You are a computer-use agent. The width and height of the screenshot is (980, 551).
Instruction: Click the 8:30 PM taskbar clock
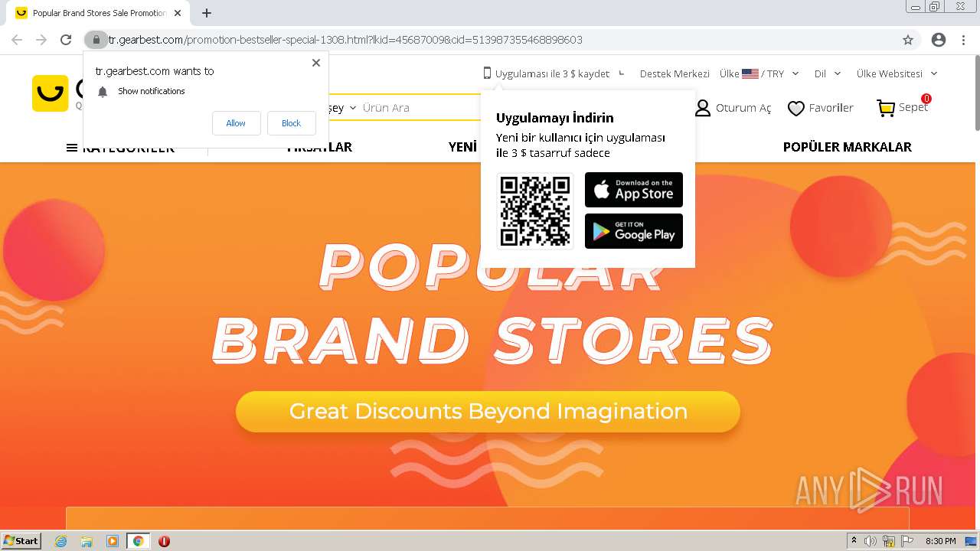tap(941, 541)
